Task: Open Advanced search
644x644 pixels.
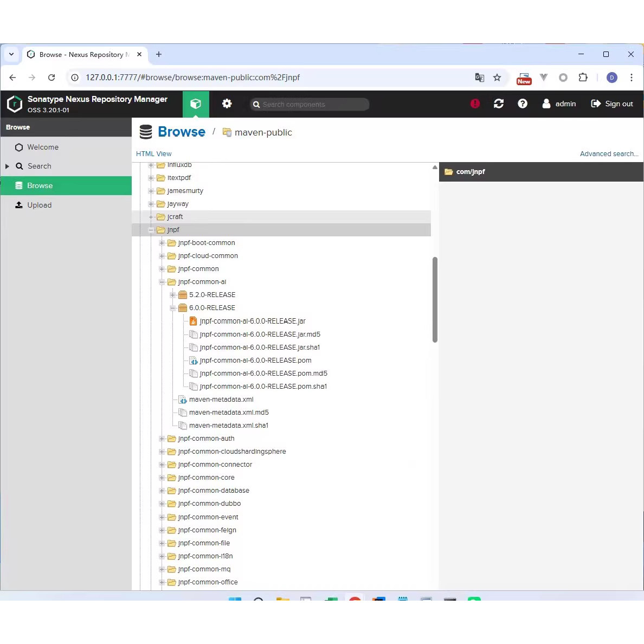Action: [x=609, y=153]
